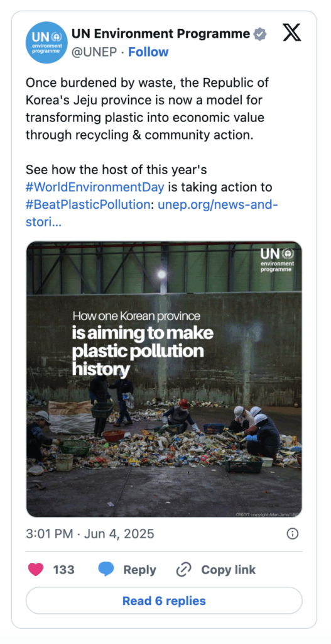Visit the unep.org/news-and-stori… link
The width and height of the screenshot is (331, 644).
(x=152, y=213)
